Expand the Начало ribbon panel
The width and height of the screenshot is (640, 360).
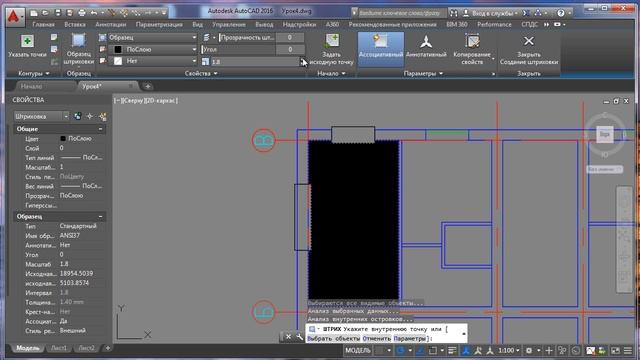click(331, 73)
